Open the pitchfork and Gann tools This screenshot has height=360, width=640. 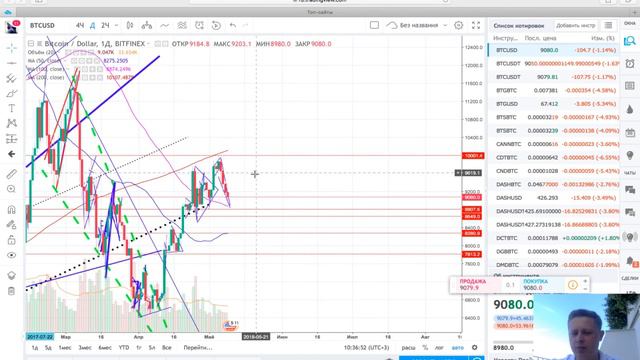pyautogui.click(x=11, y=78)
